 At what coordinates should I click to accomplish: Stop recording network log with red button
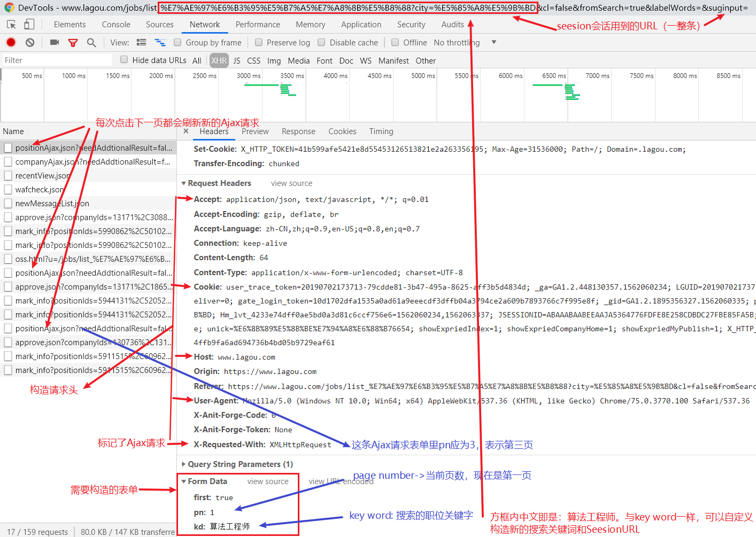pyautogui.click(x=11, y=42)
